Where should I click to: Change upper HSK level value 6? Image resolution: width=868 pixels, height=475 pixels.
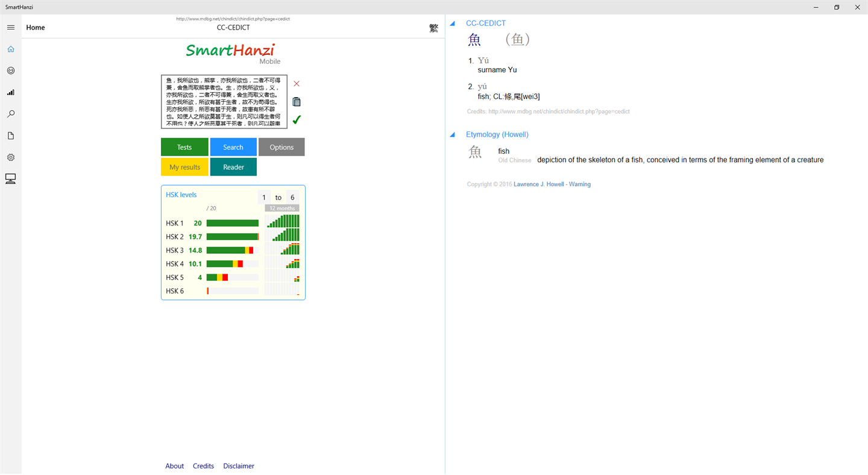tap(292, 197)
